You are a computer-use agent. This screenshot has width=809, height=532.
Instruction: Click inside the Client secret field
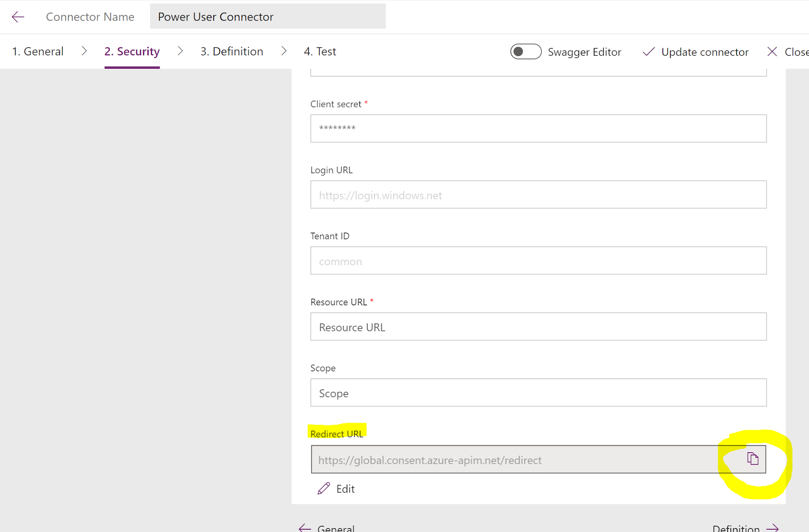(x=537, y=128)
